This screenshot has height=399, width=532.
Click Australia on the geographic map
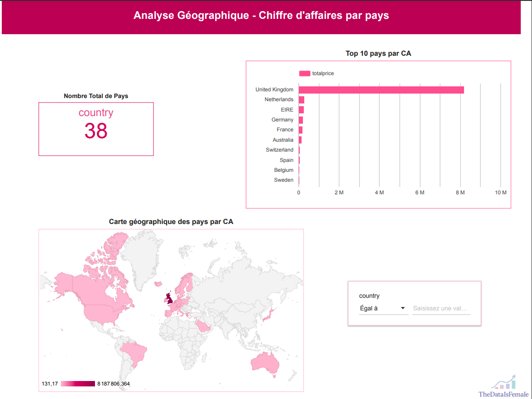click(265, 363)
